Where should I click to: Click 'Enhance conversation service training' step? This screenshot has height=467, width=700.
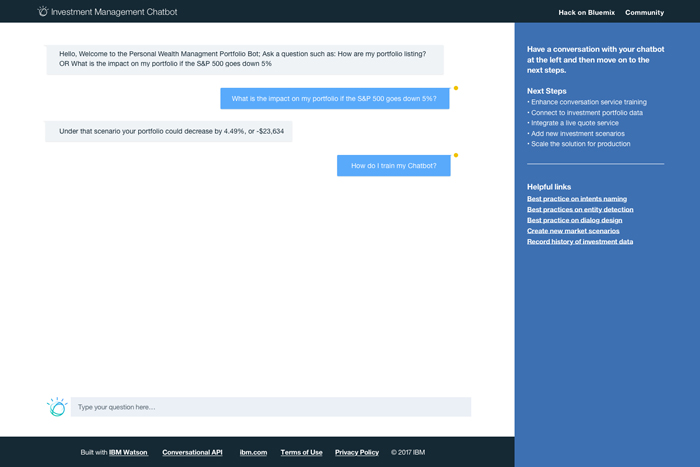click(x=587, y=102)
